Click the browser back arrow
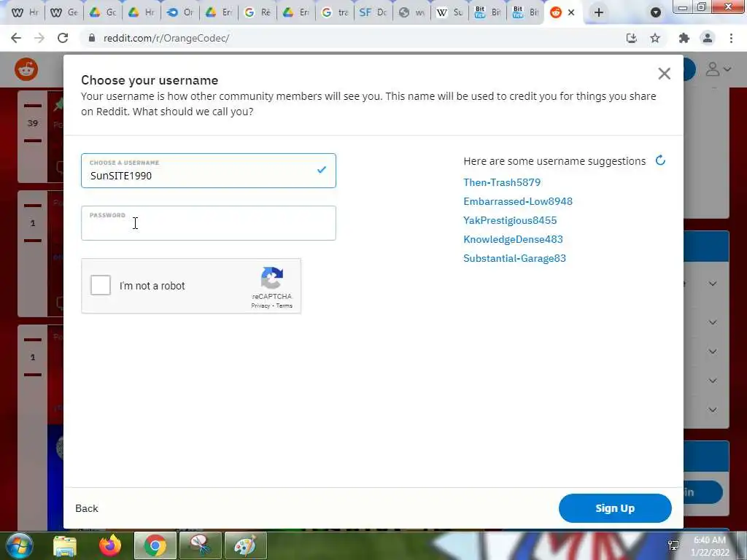 coord(16,38)
